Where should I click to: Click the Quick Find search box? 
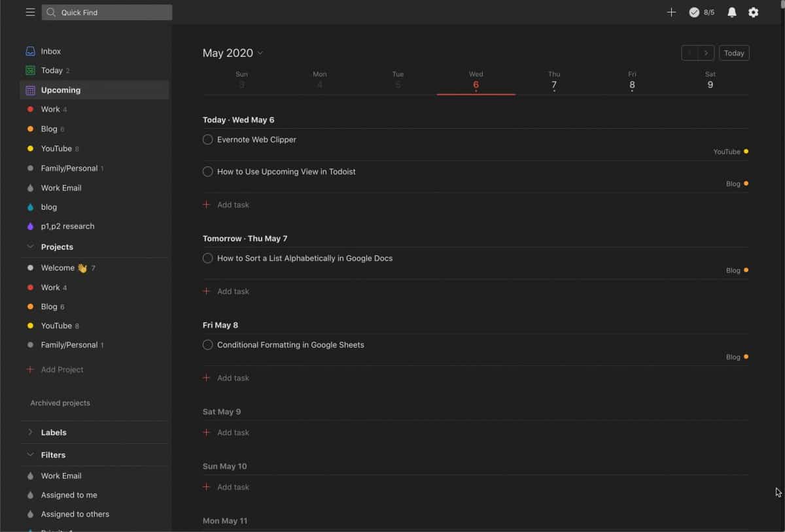107,12
